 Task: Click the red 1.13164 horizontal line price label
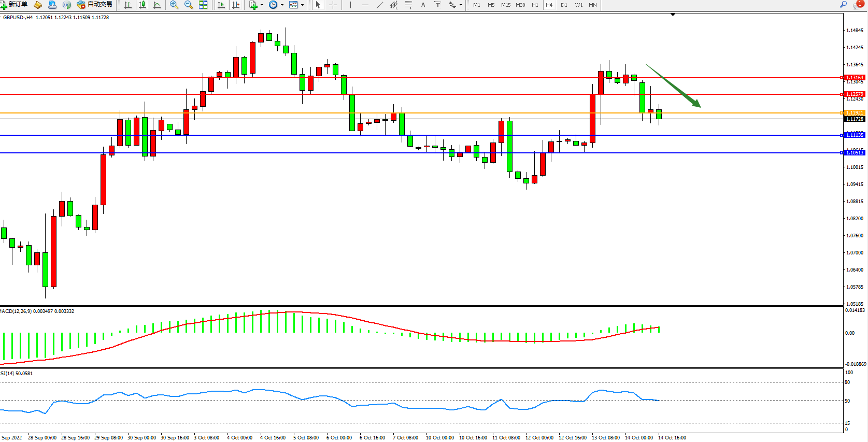coord(854,78)
